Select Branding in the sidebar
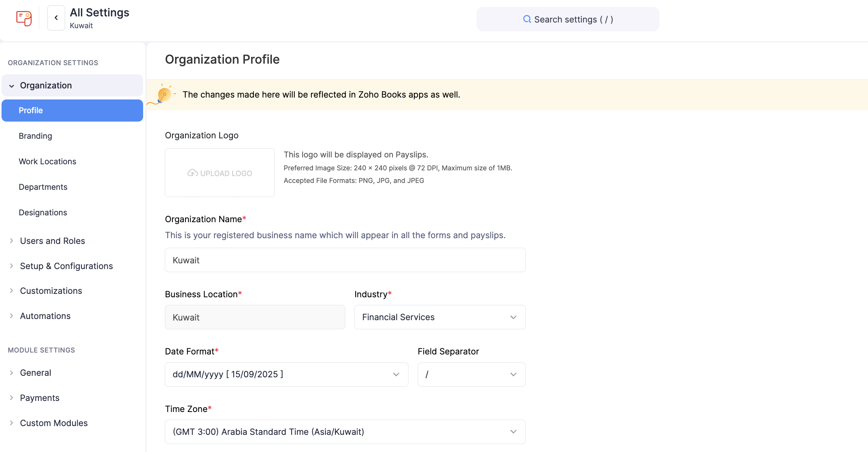 [x=35, y=136]
